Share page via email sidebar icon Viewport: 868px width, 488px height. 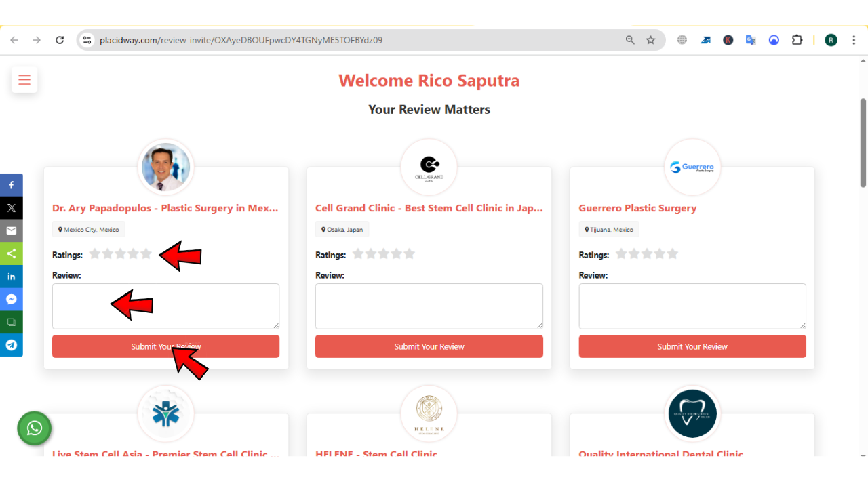click(x=12, y=230)
